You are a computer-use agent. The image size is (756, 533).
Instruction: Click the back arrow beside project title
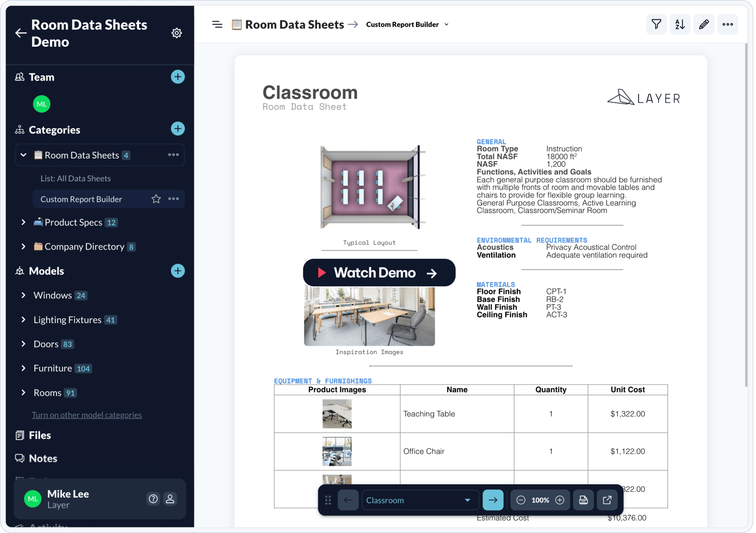pyautogui.click(x=21, y=33)
